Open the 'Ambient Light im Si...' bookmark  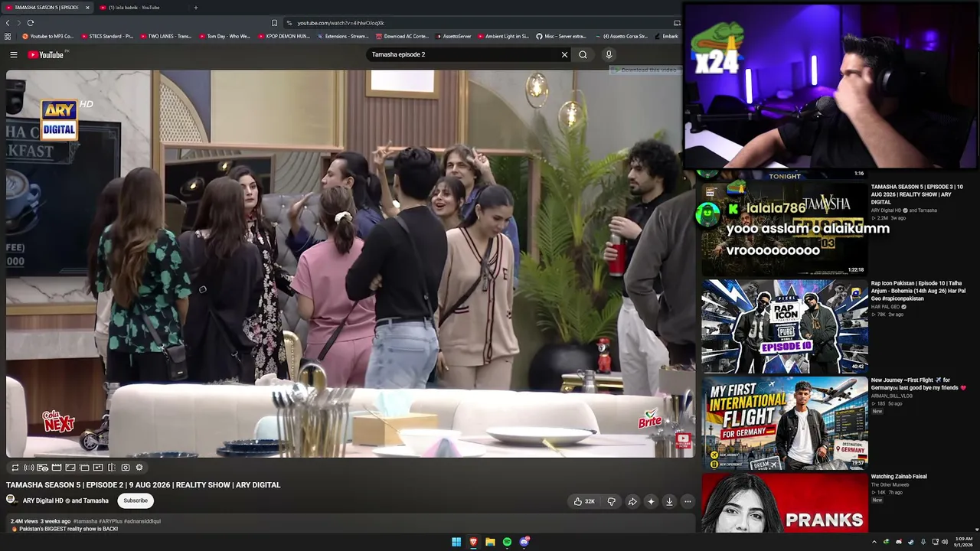click(504, 36)
